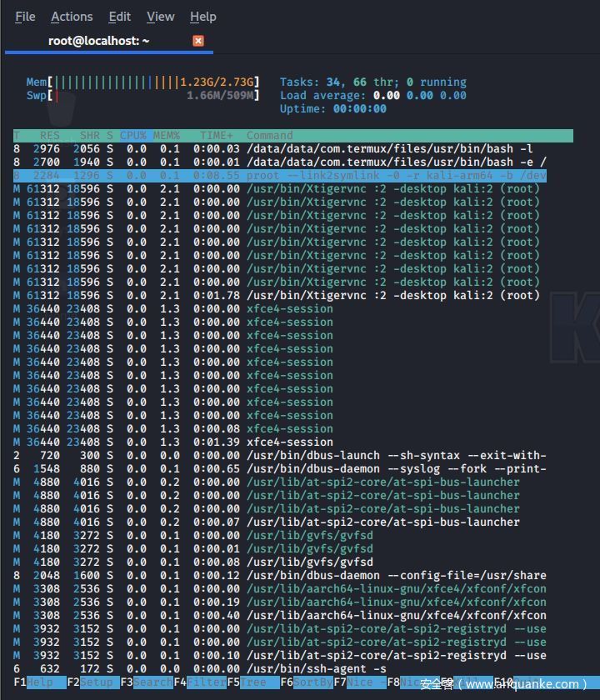Click the Mem usage meter bar
Viewport: 600px width, 700px height.
154,82
